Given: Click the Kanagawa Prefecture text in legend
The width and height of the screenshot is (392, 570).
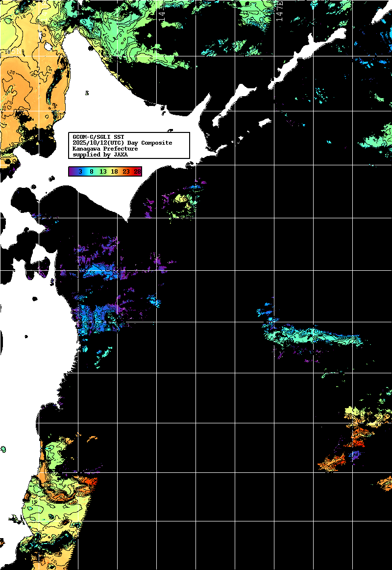Looking at the screenshot, I should click(105, 149).
